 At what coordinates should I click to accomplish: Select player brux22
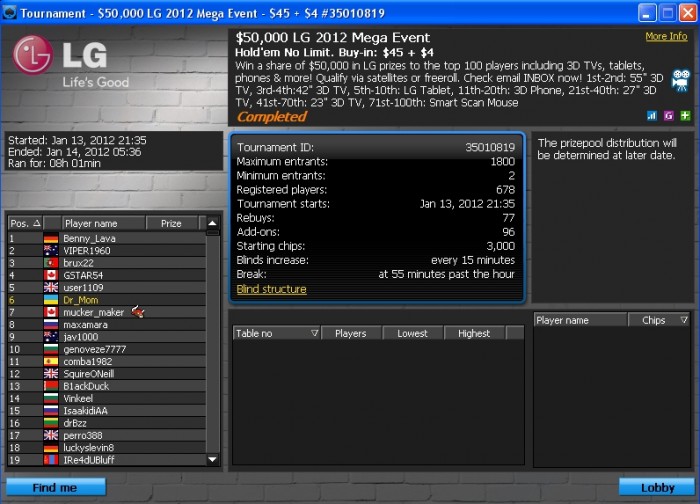coord(107,263)
